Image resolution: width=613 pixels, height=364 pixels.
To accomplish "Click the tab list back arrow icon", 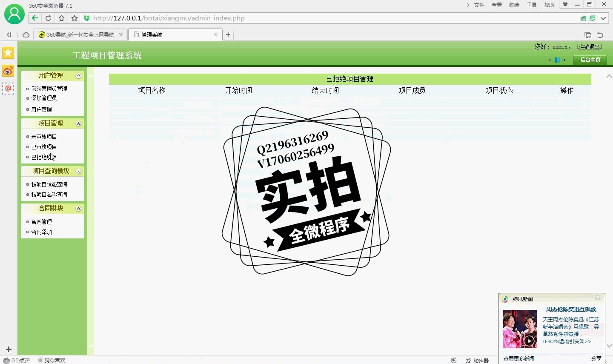I will pyautogui.click(x=9, y=35).
